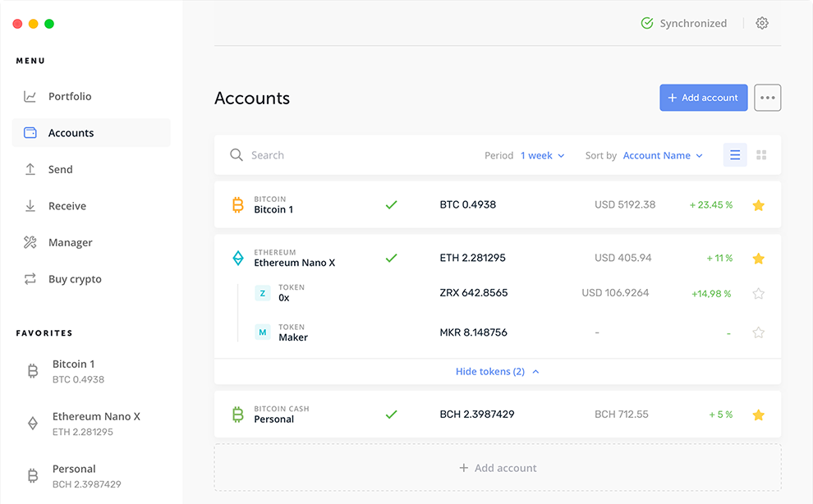The height and width of the screenshot is (504, 813).
Task: Click the green Bitcoin Cash icon in Personal row
Action: 238,415
